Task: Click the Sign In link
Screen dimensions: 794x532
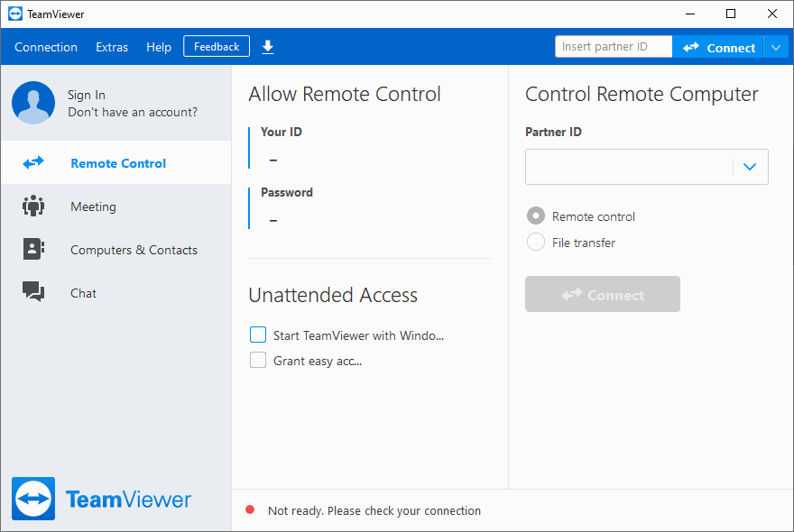Action: pos(87,95)
